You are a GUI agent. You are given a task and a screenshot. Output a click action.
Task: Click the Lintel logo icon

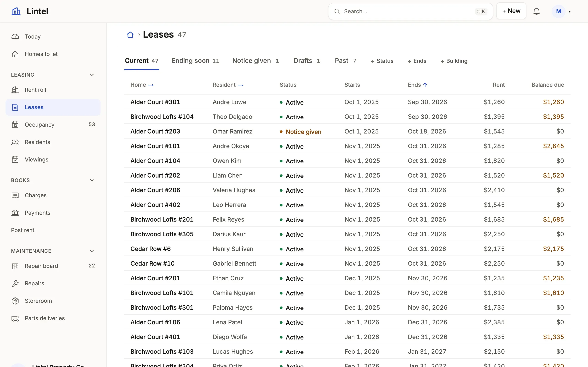coord(16,11)
